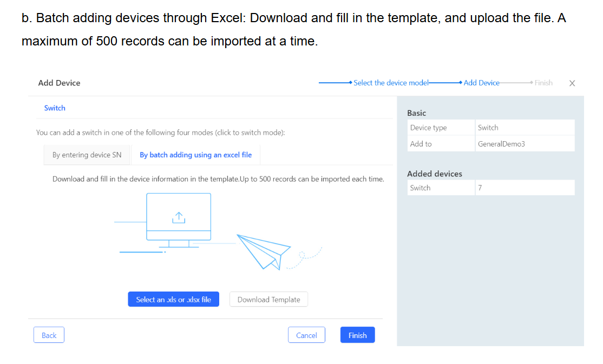The image size is (603, 364).
Task: Click the added Switch count 7
Action: coord(524,188)
